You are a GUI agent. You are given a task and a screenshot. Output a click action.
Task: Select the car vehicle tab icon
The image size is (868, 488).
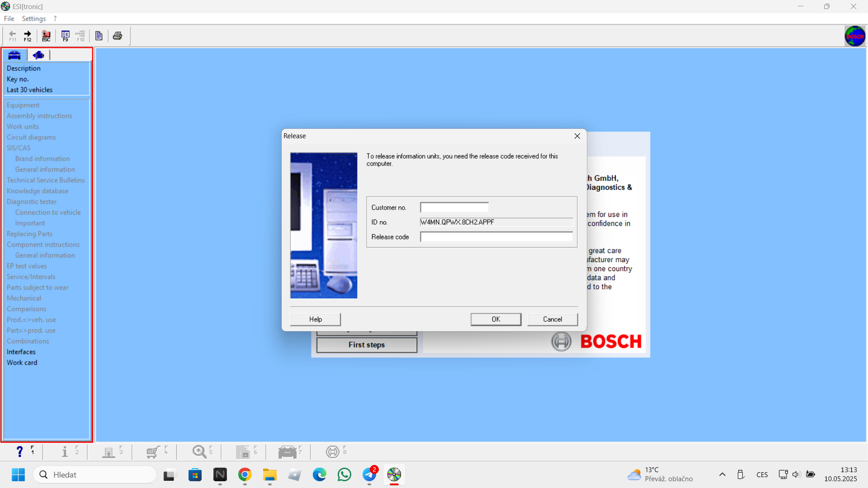(x=14, y=55)
